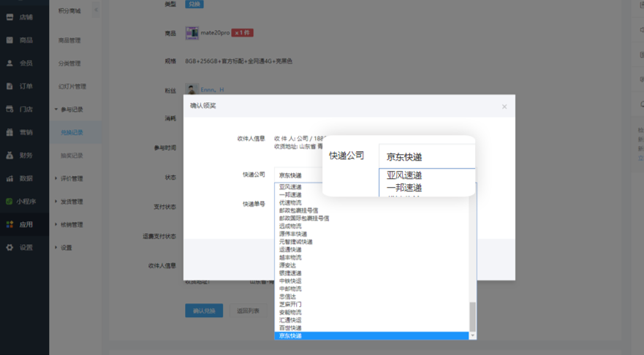This screenshot has width=644, height=355.
Task: Click the 财务 money bag icon
Action: (10, 155)
